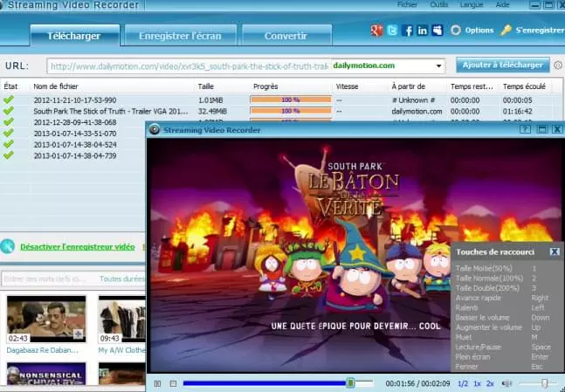Click Désactiver l'enregistreur vidéo link
565x392 pixels.
point(78,247)
